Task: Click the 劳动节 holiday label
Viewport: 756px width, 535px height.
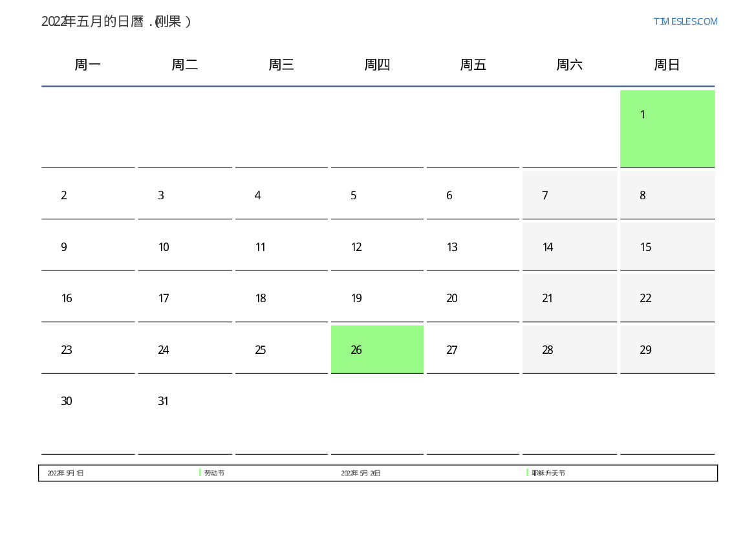Action: tap(214, 474)
